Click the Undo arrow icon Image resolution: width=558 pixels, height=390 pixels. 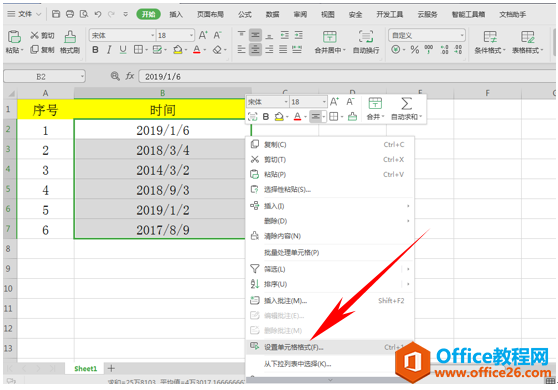[x=98, y=14]
